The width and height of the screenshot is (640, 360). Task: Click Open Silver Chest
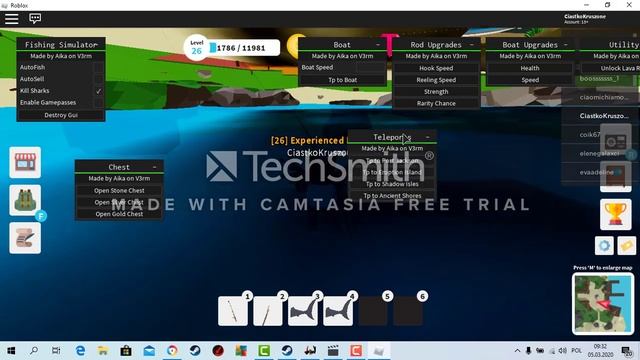click(x=119, y=202)
